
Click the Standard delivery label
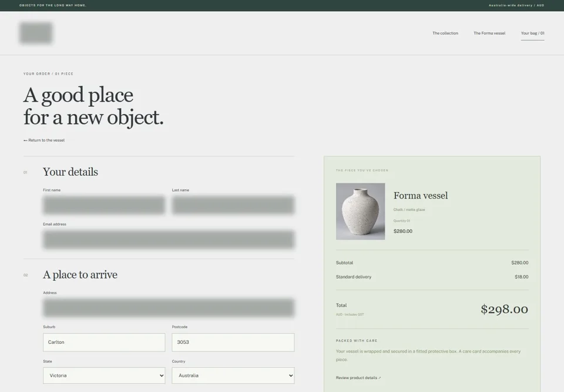(x=354, y=277)
